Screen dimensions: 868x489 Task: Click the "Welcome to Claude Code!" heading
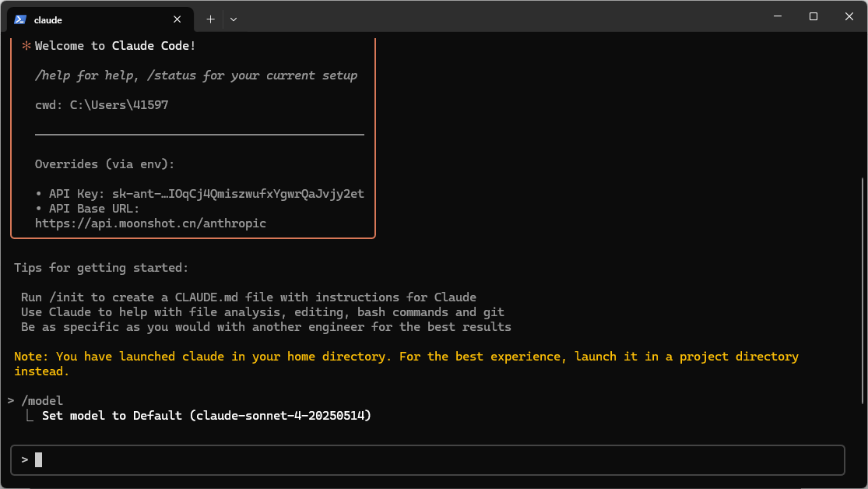(115, 46)
